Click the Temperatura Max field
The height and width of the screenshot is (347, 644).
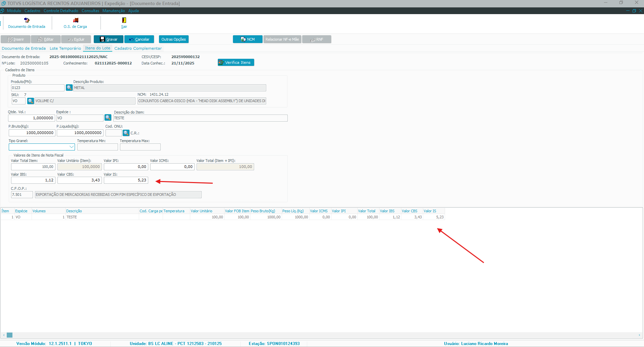click(140, 147)
